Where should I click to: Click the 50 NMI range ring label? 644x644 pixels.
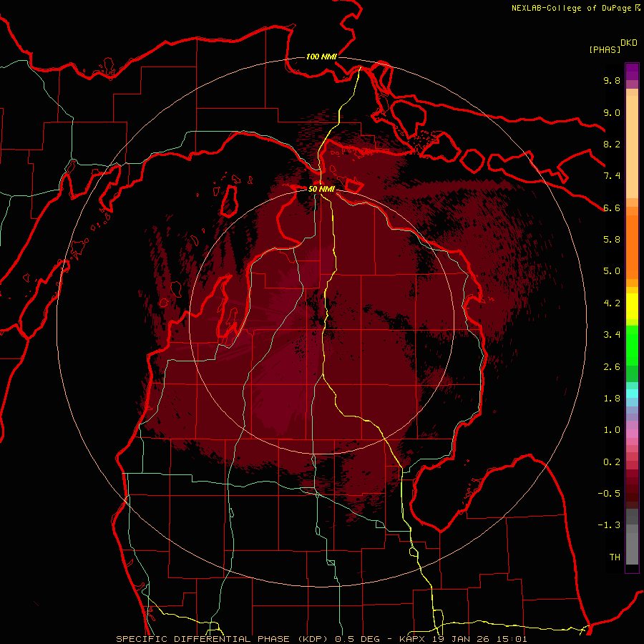[321, 189]
